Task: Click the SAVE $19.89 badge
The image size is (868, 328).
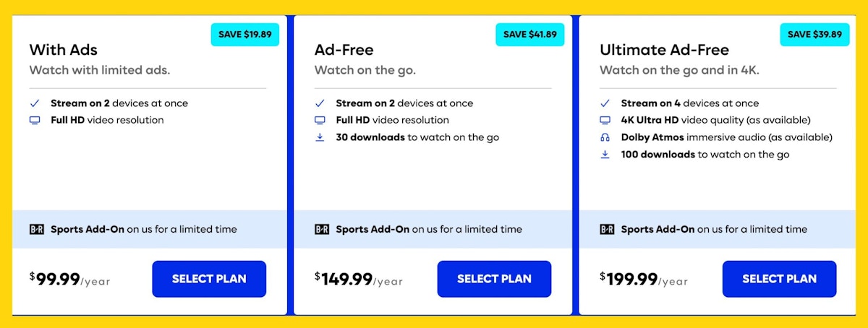Action: (245, 34)
